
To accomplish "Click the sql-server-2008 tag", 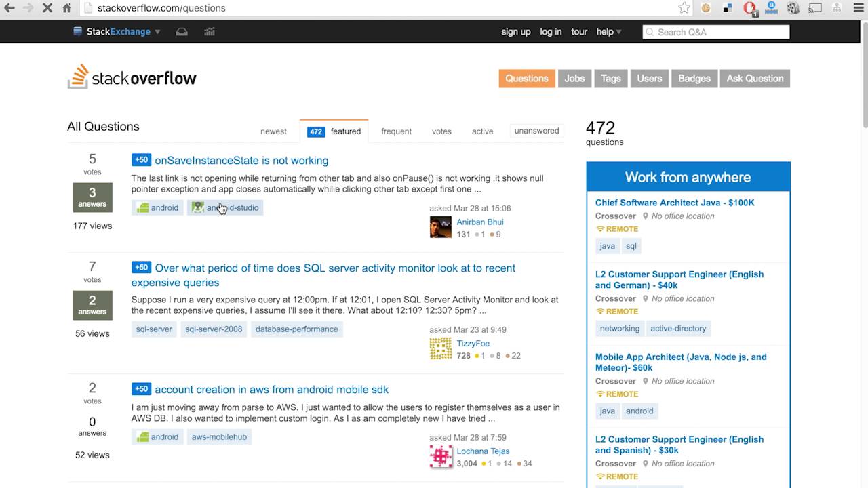I will [x=214, y=329].
